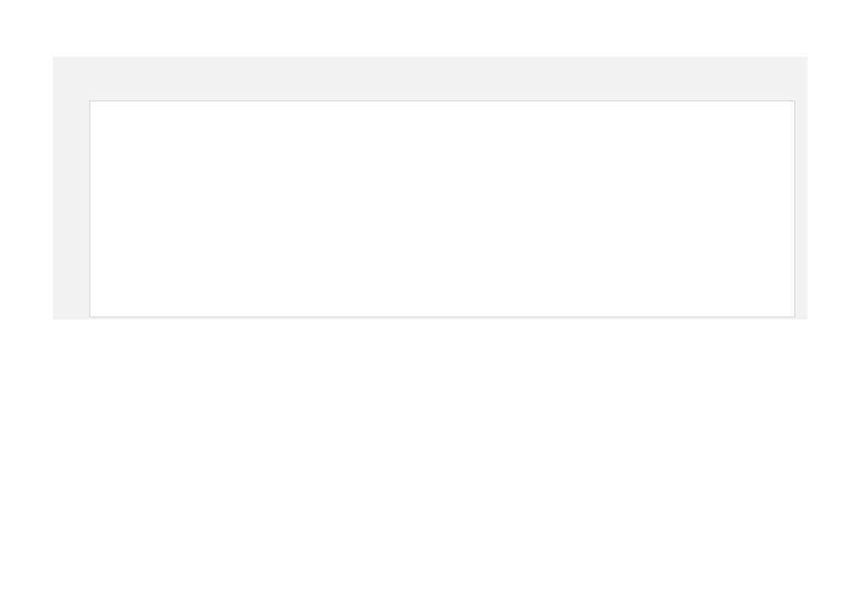The height and width of the screenshot is (614, 868).
Task: Click the blank white area above the gray panel
Action: 434,27
